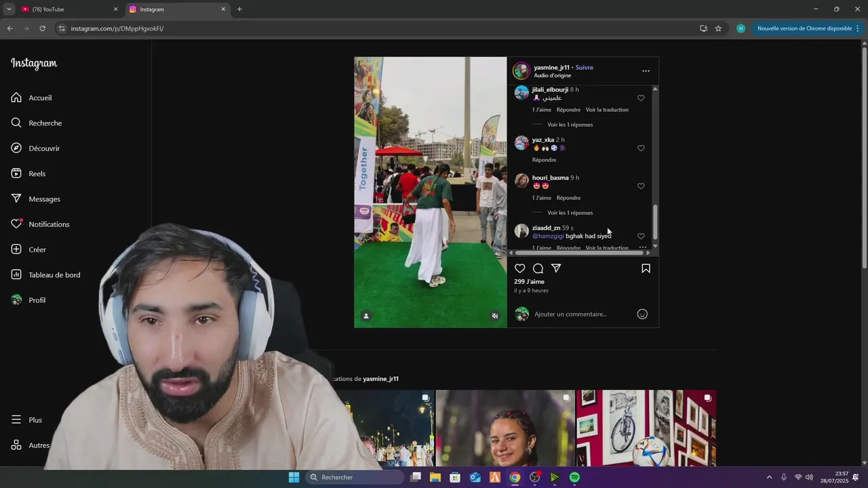The height and width of the screenshot is (488, 868).
Task: Share the post with the paper-plane icon
Action: tap(556, 268)
